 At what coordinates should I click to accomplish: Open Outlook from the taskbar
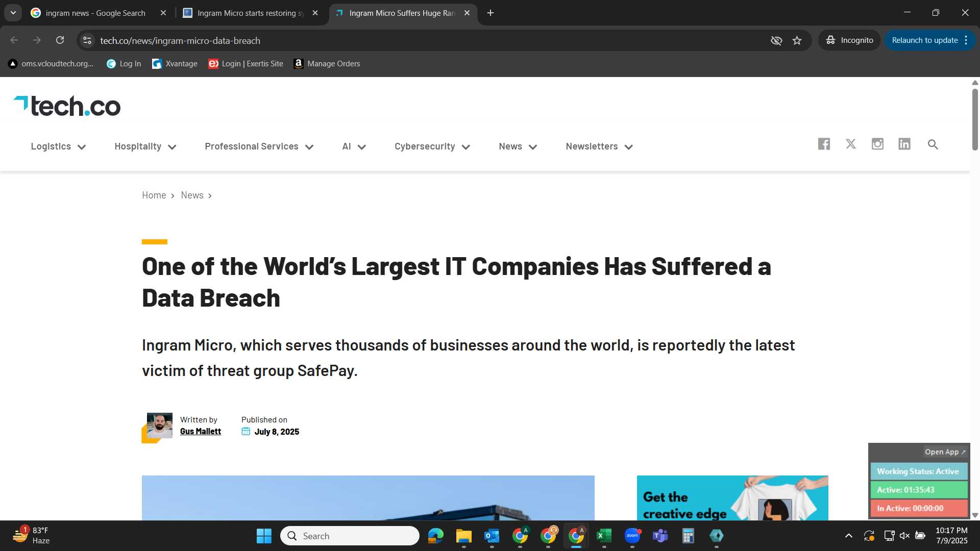pyautogui.click(x=492, y=536)
